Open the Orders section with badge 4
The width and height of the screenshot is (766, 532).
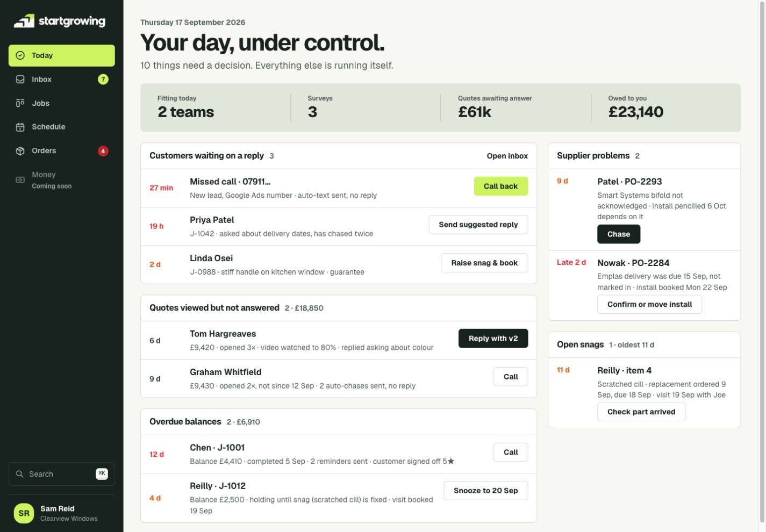coord(62,151)
